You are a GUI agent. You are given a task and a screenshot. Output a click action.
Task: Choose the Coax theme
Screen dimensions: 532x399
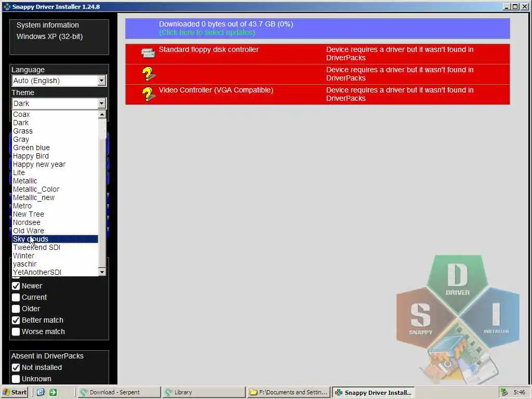point(55,114)
